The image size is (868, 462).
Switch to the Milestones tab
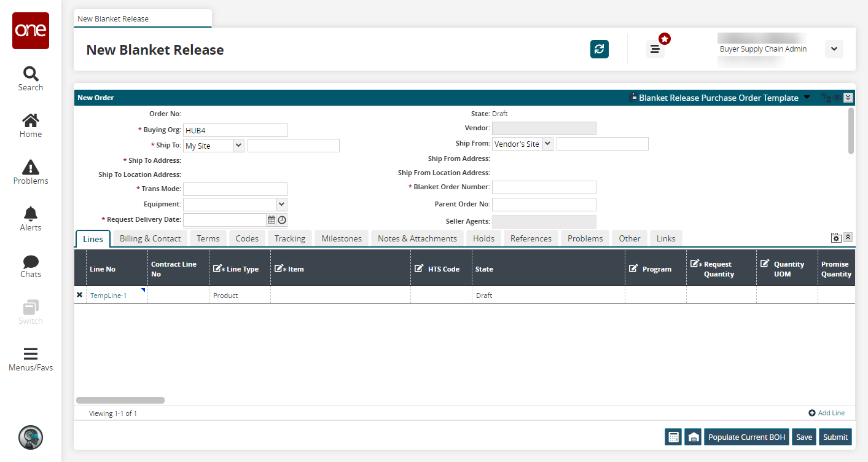342,238
